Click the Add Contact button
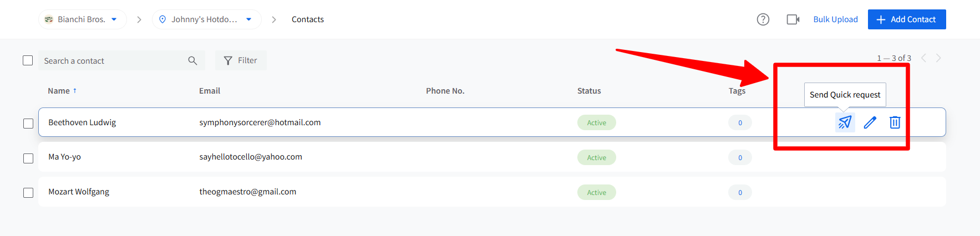Screen dimensions: 980x236 coord(907,19)
